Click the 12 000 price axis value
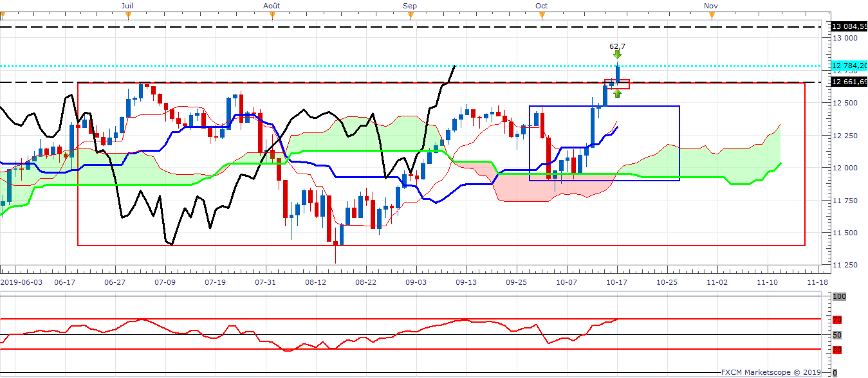This screenshot has height=378, width=868. tap(846, 168)
